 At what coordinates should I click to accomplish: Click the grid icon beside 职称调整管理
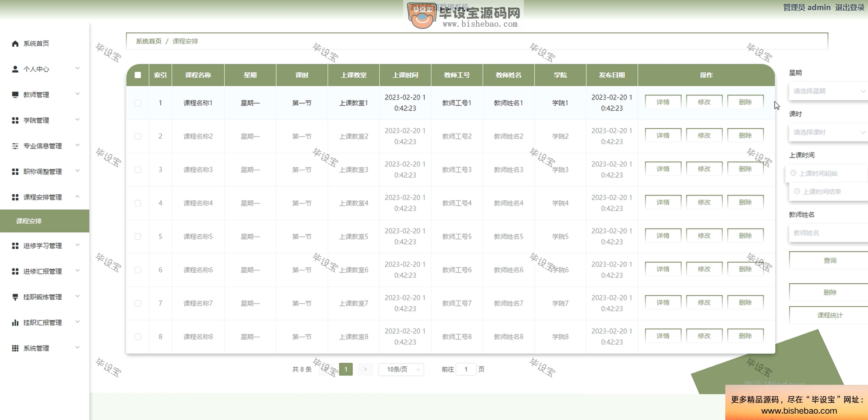click(x=15, y=172)
